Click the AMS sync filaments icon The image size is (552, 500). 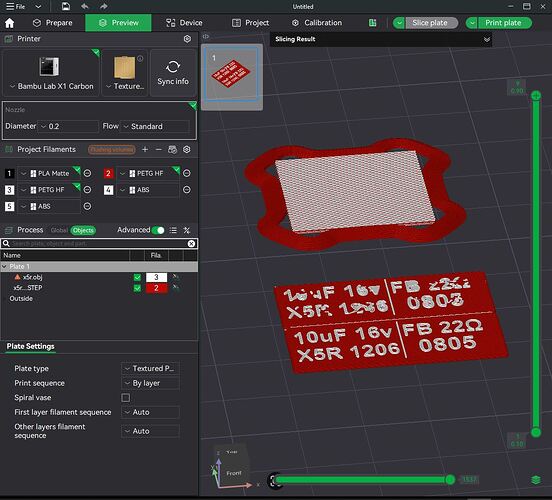click(172, 150)
